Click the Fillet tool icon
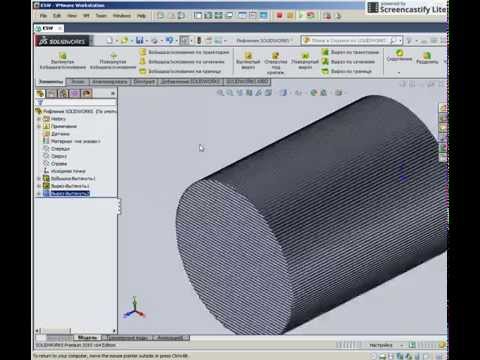The height and width of the screenshot is (360, 480). coord(399,53)
